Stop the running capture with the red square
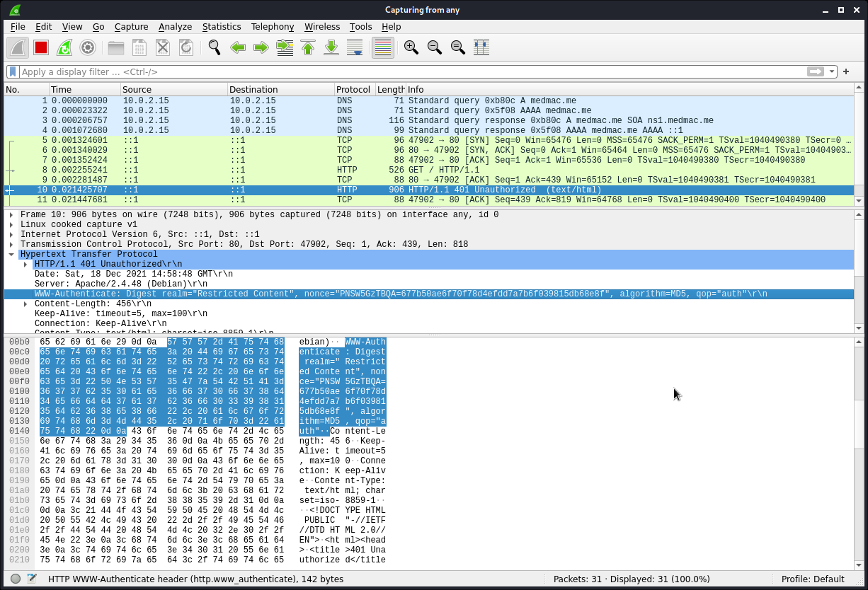The width and height of the screenshot is (868, 590). pos(41,47)
